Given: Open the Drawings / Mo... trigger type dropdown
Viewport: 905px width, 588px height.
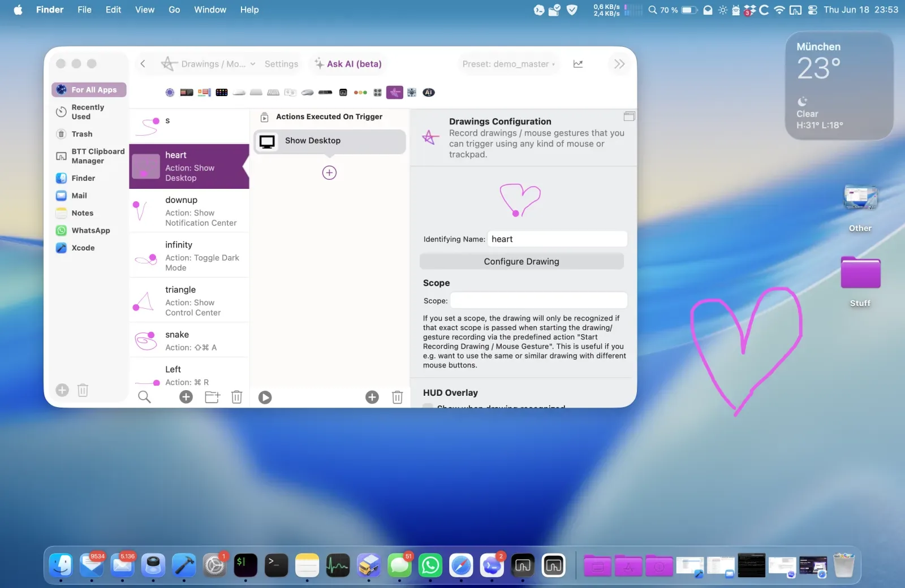Looking at the screenshot, I should [x=208, y=64].
